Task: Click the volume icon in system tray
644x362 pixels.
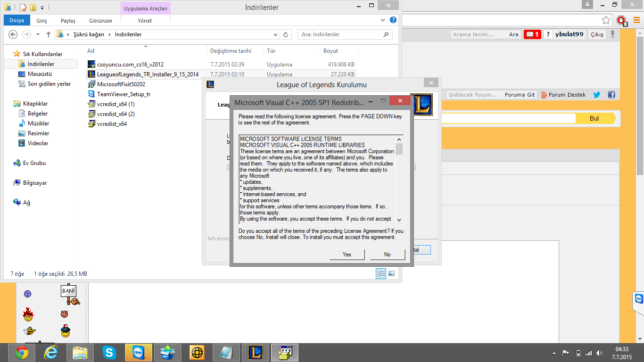Action: point(599,353)
